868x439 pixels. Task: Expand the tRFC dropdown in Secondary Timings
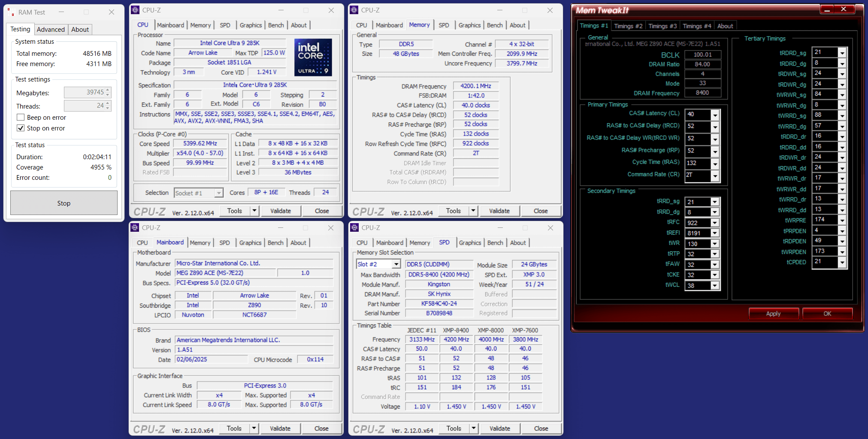[715, 223]
